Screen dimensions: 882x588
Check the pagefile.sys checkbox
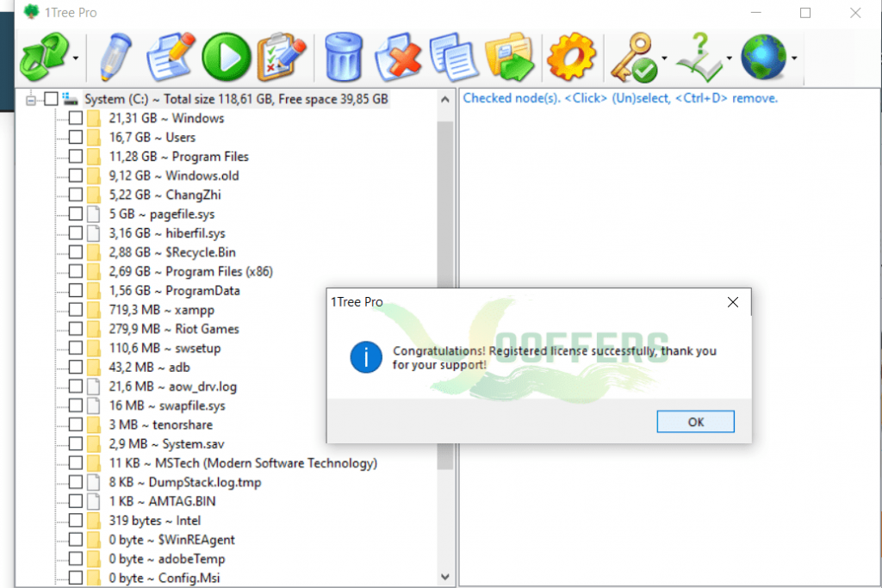(76, 214)
